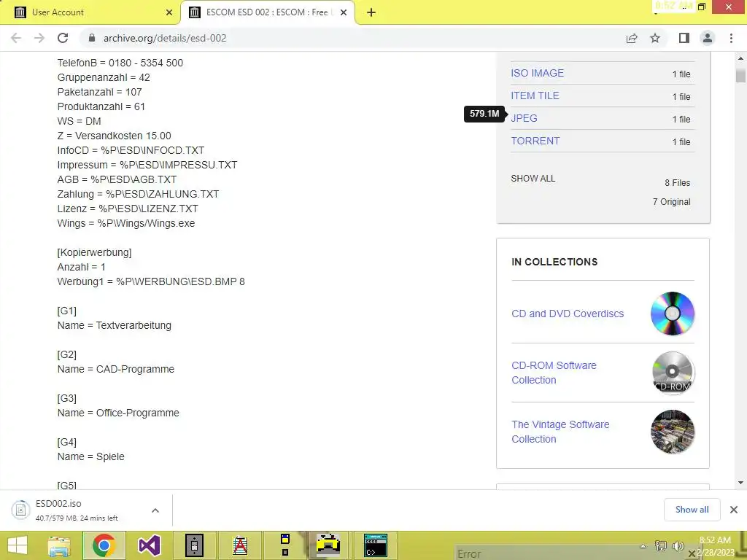Click the text 'Name = Textverarbeitung'
747x560 pixels.
tap(115, 325)
